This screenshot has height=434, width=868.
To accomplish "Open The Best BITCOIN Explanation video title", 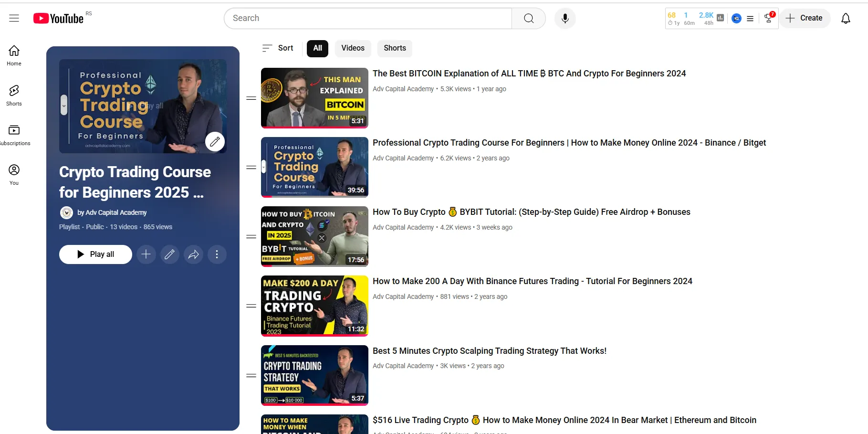I will point(529,74).
